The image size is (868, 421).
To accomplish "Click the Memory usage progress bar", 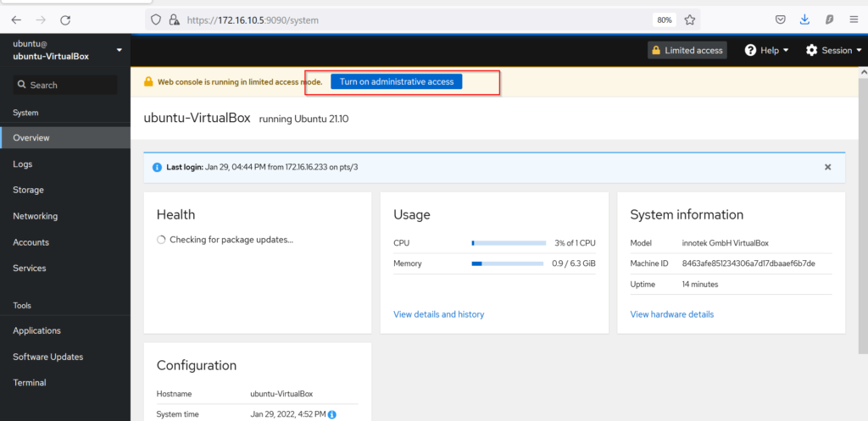I will [x=507, y=264].
